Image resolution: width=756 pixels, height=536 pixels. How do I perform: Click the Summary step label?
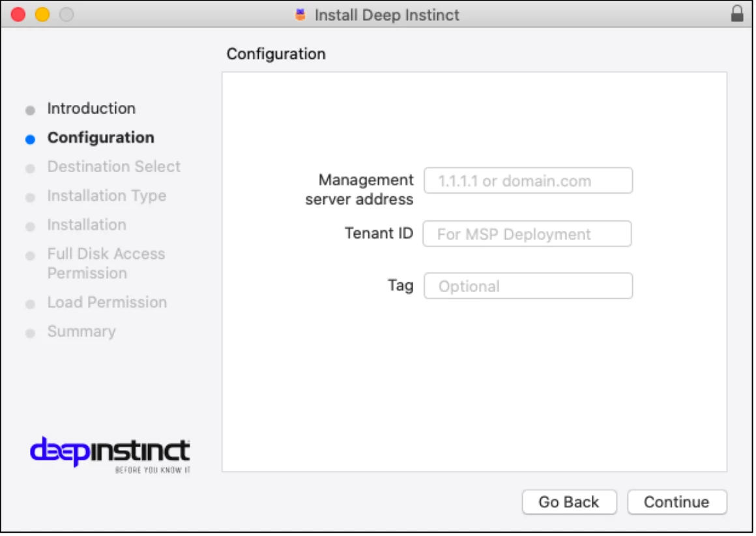click(82, 332)
